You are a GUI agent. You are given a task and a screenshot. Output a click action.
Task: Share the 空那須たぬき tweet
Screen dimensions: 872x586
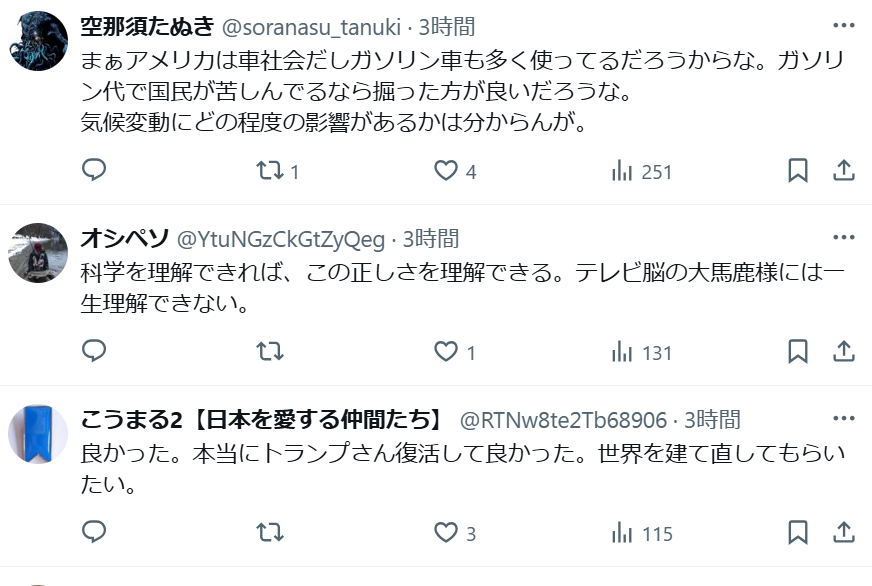(844, 171)
